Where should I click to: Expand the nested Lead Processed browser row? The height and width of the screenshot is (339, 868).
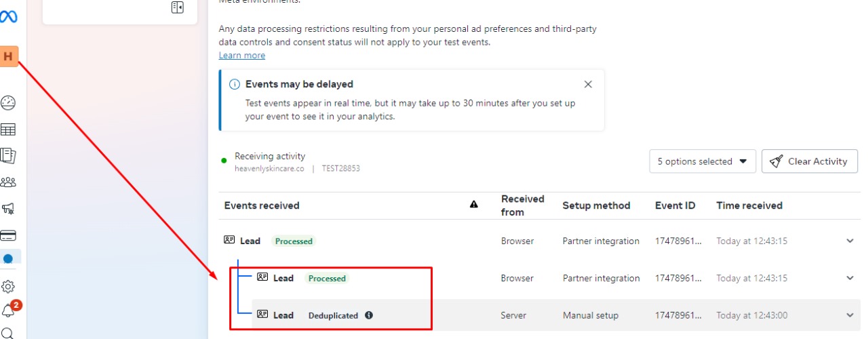pyautogui.click(x=850, y=278)
